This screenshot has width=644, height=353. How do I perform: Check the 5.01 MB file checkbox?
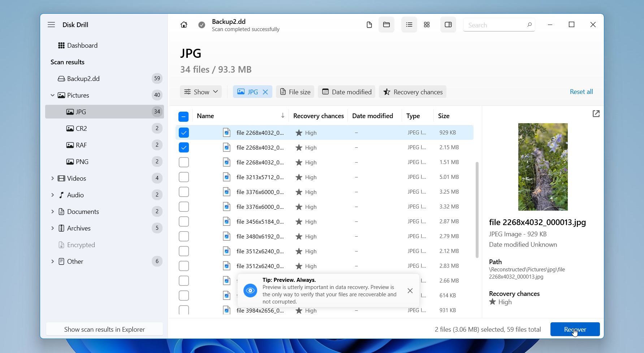tap(184, 177)
